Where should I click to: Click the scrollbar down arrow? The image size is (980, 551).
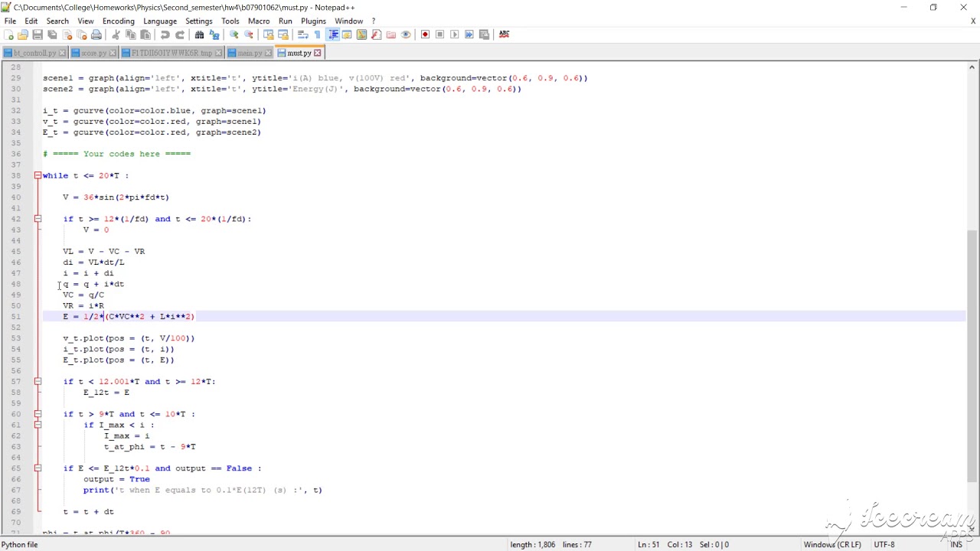click(x=972, y=529)
